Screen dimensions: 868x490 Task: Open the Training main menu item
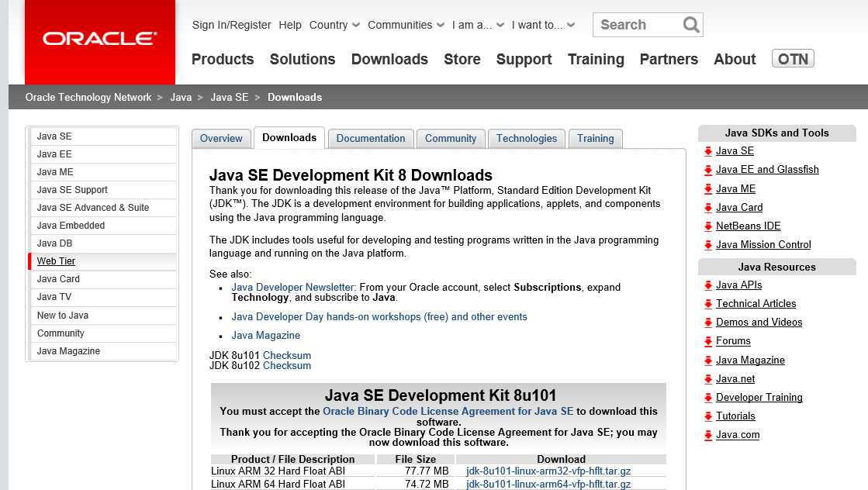(x=596, y=59)
